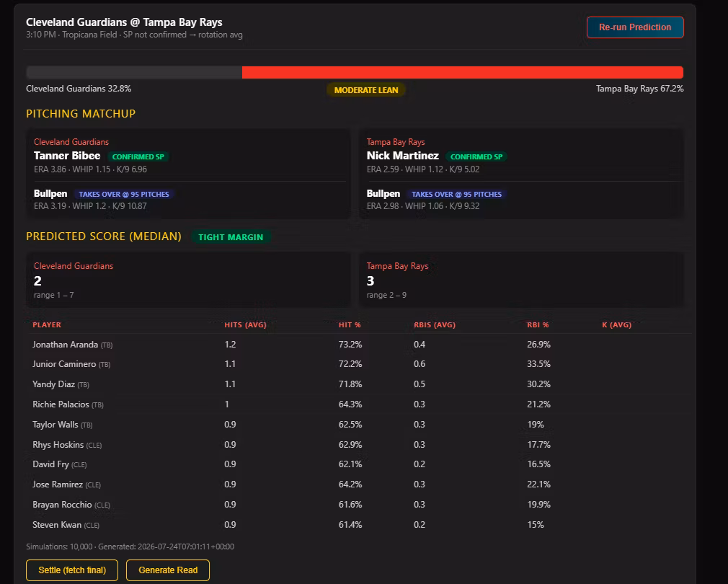Click the Jose Ramirez player name
This screenshot has height=584, width=728.
[x=58, y=485]
